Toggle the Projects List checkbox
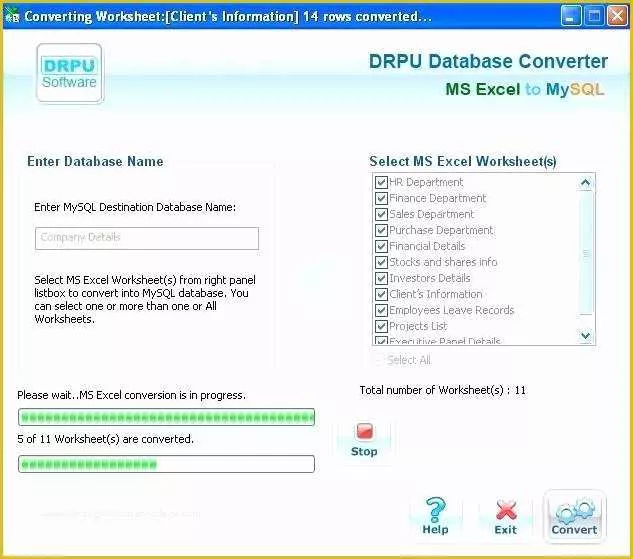This screenshot has height=559, width=633. click(381, 326)
